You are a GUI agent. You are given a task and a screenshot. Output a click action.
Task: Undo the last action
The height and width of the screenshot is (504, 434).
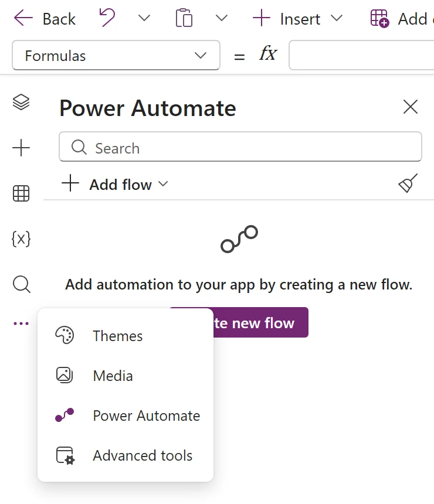coord(107,18)
